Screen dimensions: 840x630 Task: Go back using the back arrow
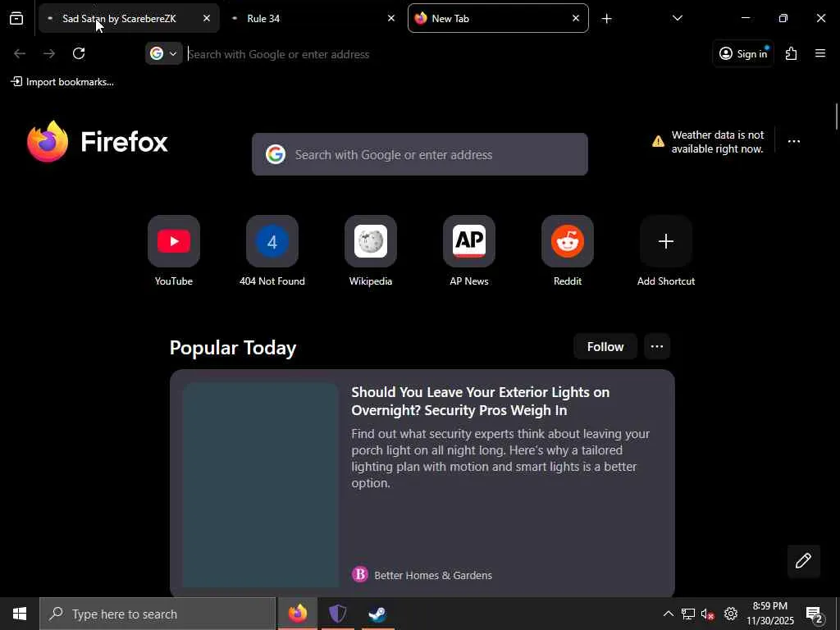pos(20,53)
